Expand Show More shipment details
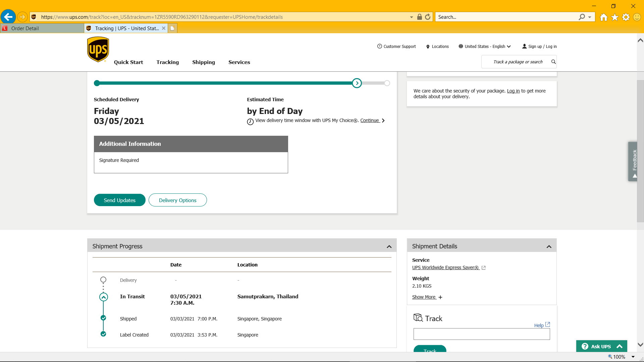This screenshot has width=644, height=362. (x=427, y=297)
